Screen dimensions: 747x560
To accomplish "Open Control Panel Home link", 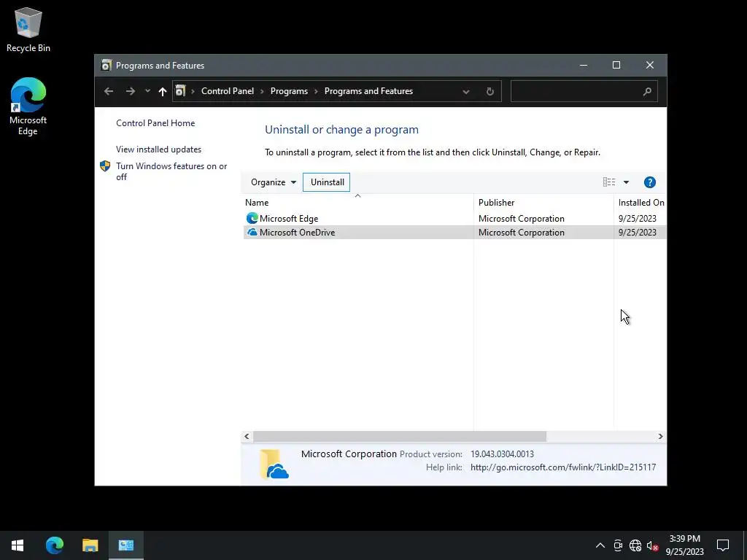I will pos(155,122).
